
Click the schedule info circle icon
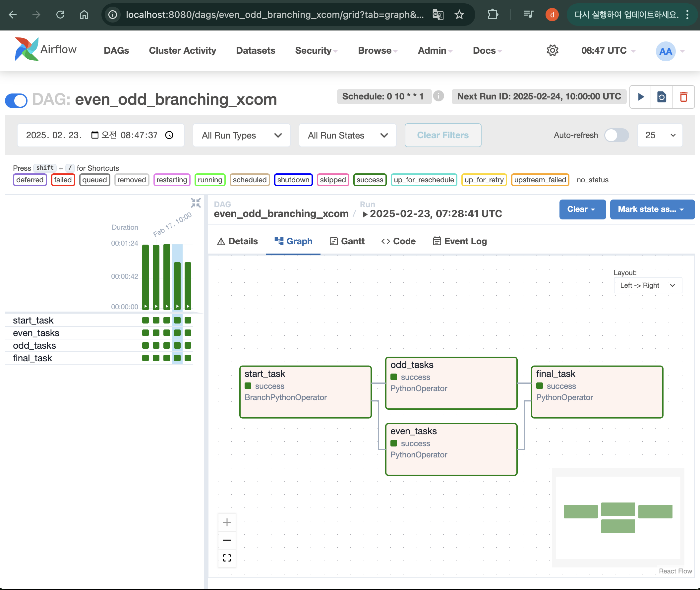click(x=438, y=96)
